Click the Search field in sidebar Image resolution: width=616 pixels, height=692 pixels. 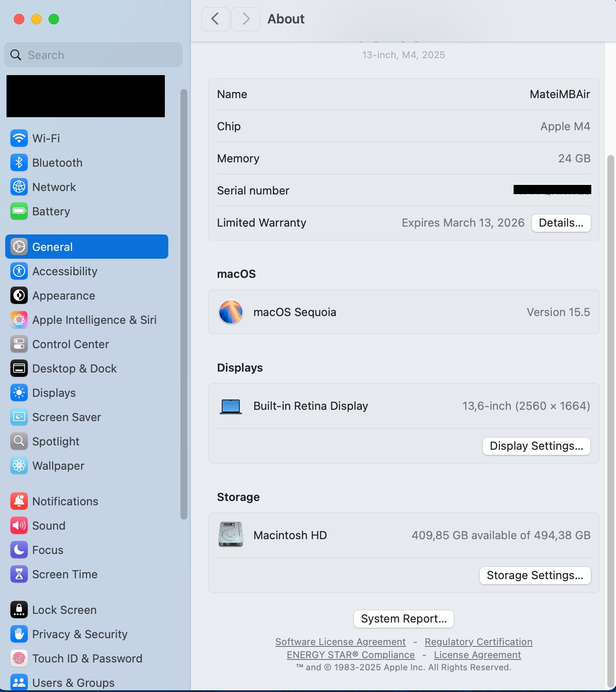pos(93,55)
